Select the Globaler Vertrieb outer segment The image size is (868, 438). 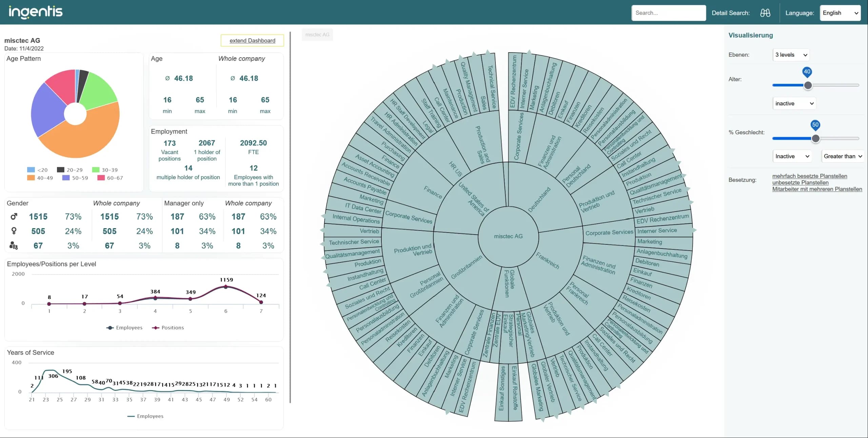(548, 382)
